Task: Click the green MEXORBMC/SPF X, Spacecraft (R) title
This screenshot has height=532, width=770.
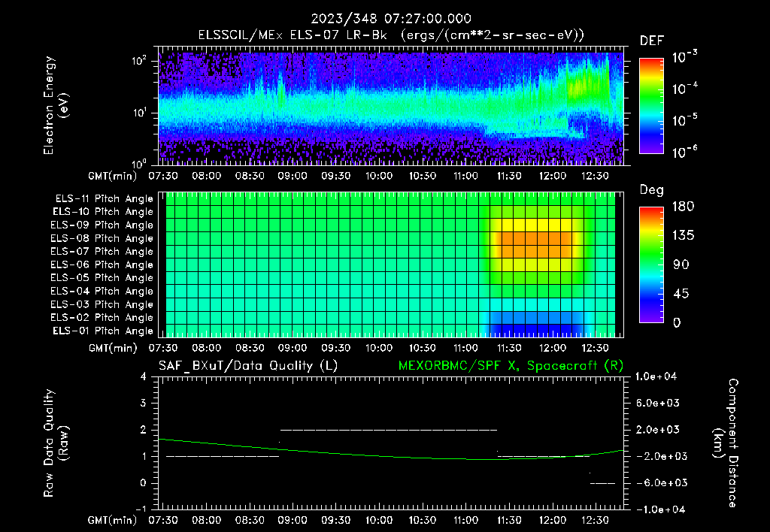Action: (511, 366)
